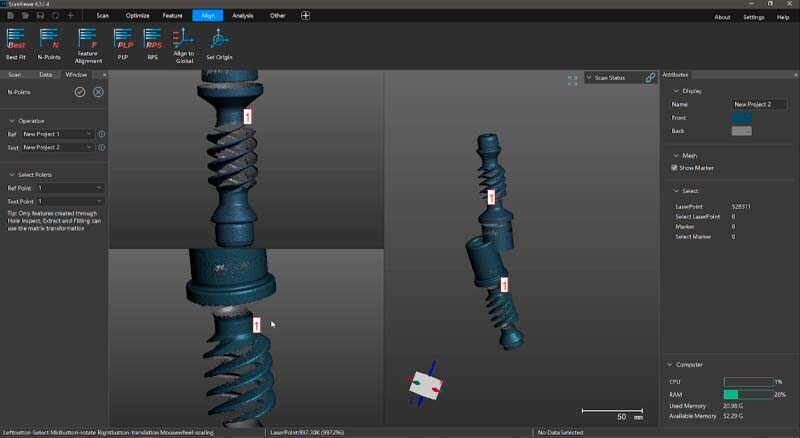Activate the Set Origin tool
This screenshot has width=800, height=438.
point(219,40)
